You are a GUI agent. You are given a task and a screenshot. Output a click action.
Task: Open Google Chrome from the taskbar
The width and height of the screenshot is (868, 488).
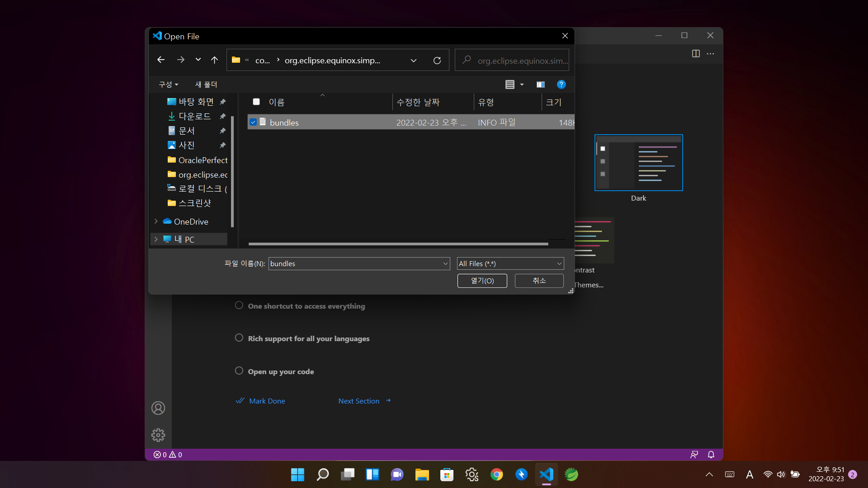(x=496, y=474)
